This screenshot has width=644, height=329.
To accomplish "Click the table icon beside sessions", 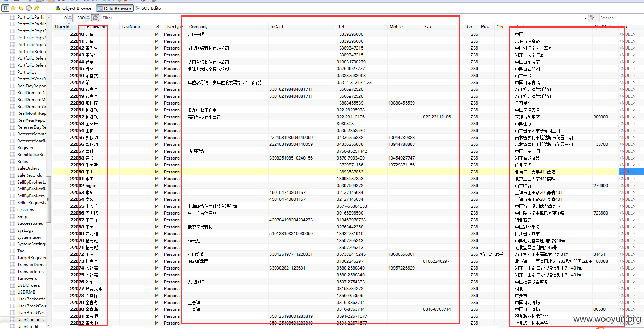I will click(x=13, y=210).
